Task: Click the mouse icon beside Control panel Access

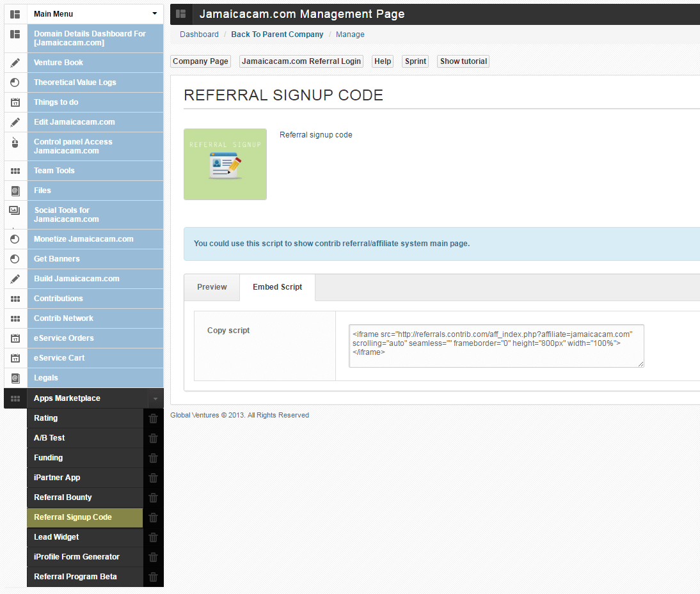Action: pos(15,142)
